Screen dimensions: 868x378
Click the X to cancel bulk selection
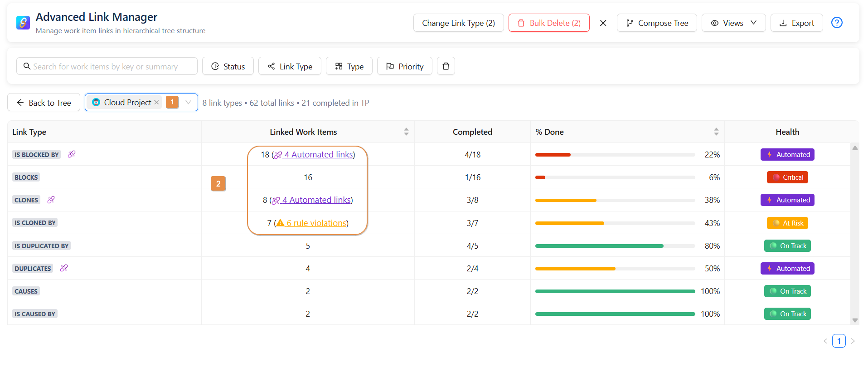[603, 23]
